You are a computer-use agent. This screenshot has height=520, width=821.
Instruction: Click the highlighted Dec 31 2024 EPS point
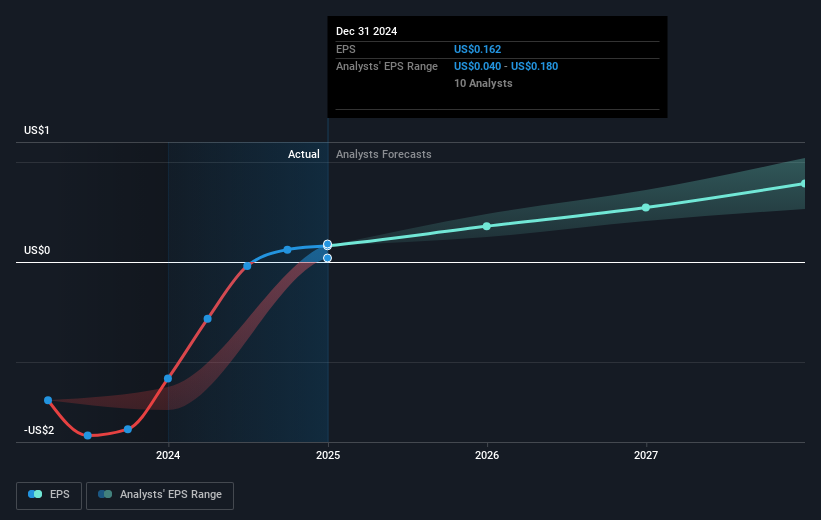pyautogui.click(x=327, y=244)
